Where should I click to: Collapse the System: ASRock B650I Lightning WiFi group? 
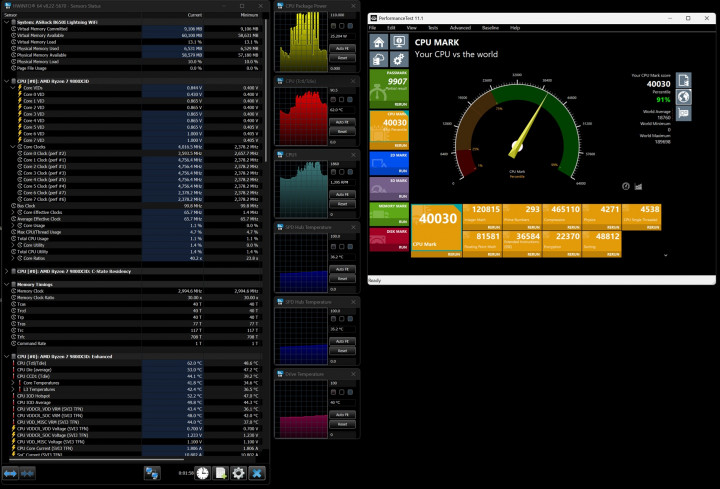(x=6, y=22)
